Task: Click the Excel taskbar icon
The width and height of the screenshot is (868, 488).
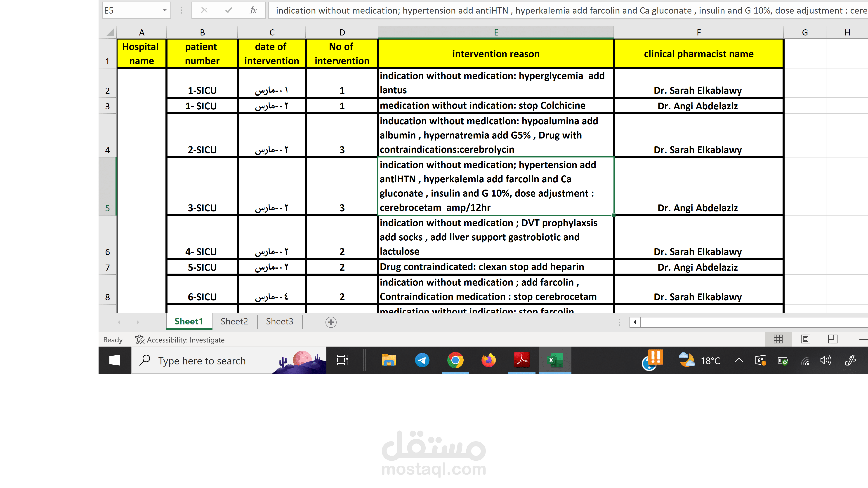Action: pos(555,360)
